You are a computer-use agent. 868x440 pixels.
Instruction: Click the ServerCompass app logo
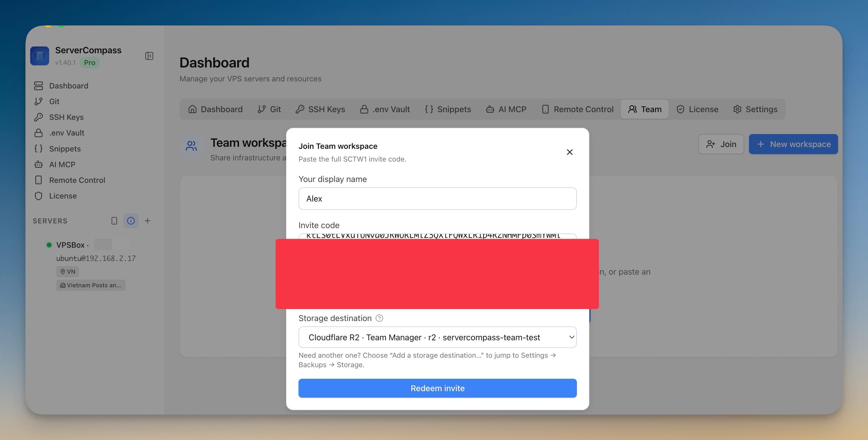coord(40,56)
